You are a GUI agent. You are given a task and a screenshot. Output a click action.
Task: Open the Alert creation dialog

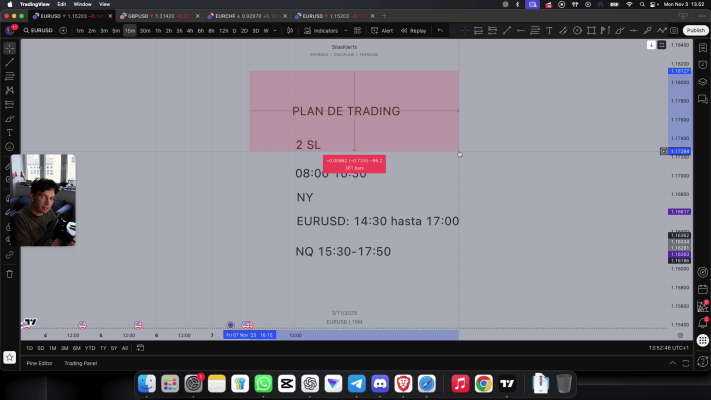383,31
